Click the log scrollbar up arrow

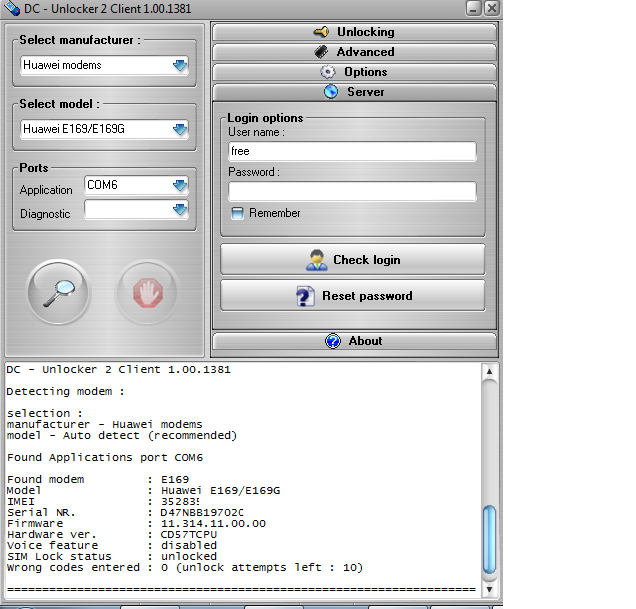click(490, 371)
